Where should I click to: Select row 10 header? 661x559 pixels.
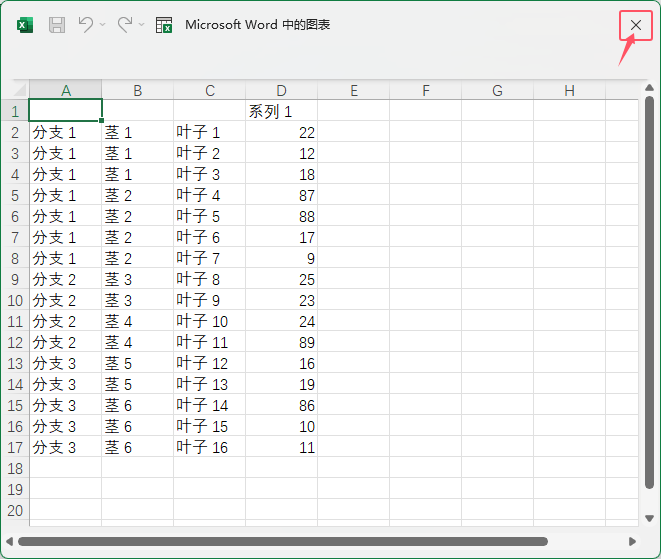click(x=15, y=300)
